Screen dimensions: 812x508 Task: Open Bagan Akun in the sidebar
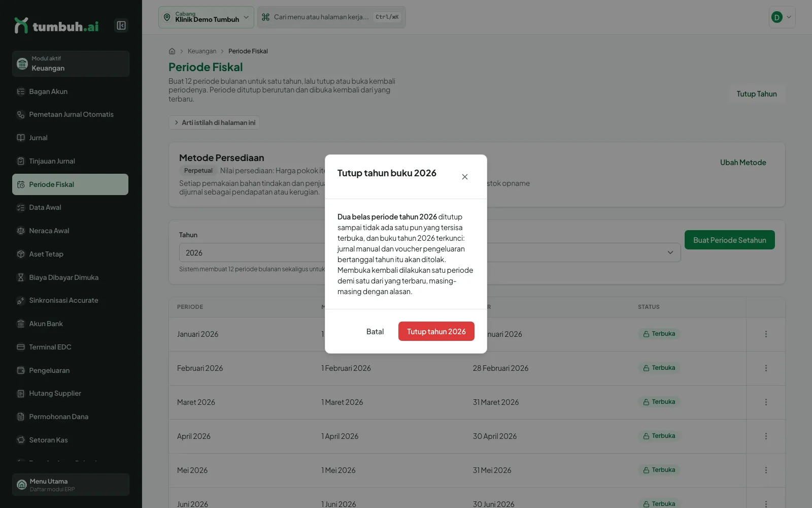70,91
